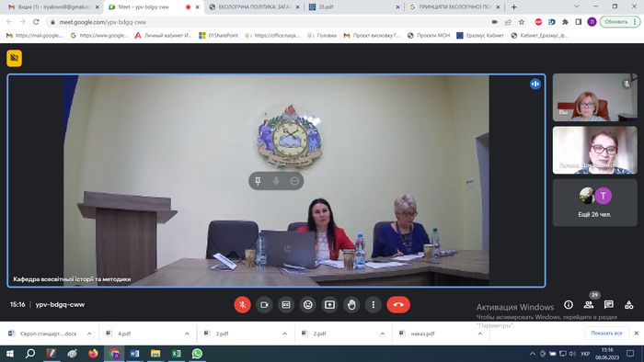The image size is (644, 362).
Task: Click the Показать все downloads button
Action: click(x=606, y=334)
